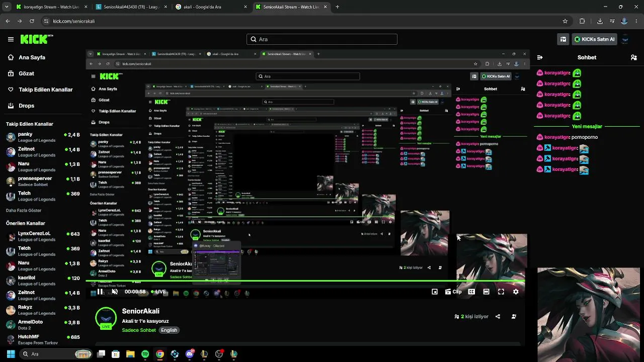This screenshot has height=362, width=644.
Task: Click the "2 kişi izliyor" viewer count
Action: pyautogui.click(x=471, y=316)
